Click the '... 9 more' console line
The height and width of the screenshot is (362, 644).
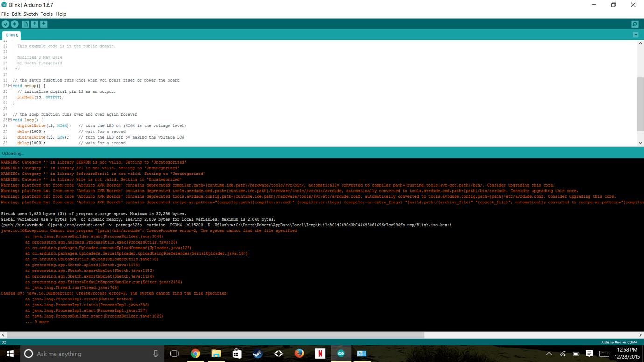point(37,322)
